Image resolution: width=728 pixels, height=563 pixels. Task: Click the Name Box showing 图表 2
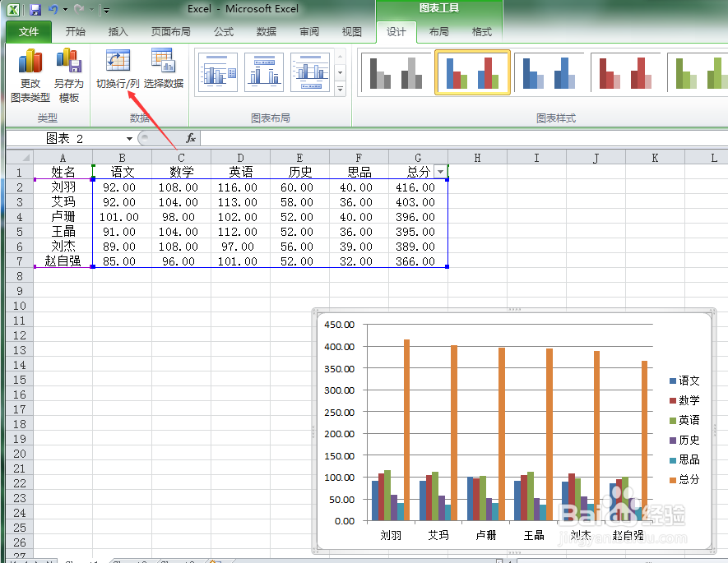coord(65,138)
